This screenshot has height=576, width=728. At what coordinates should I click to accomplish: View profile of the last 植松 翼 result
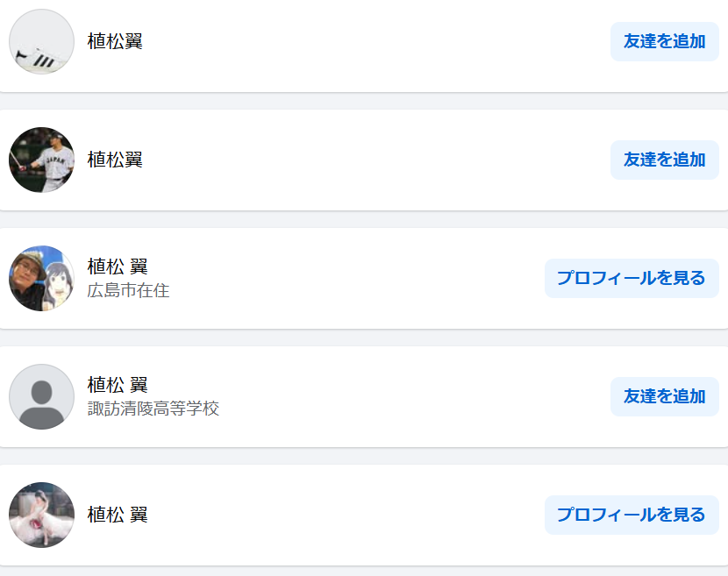[632, 515]
